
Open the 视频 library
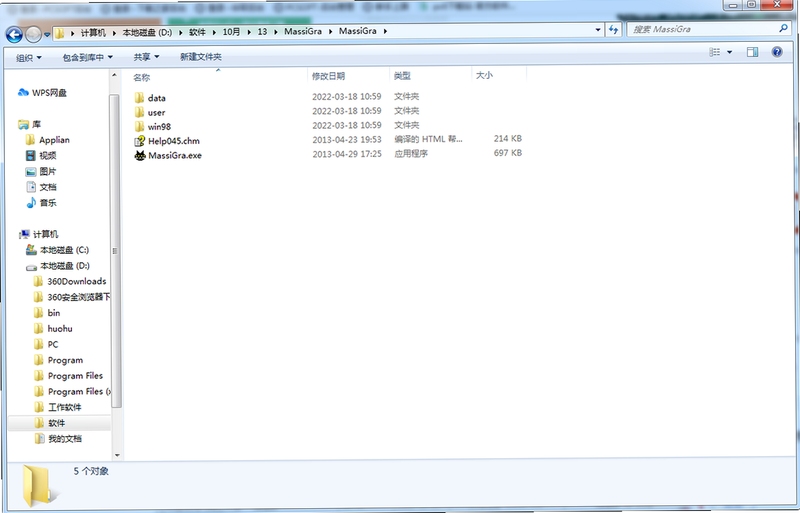41,155
